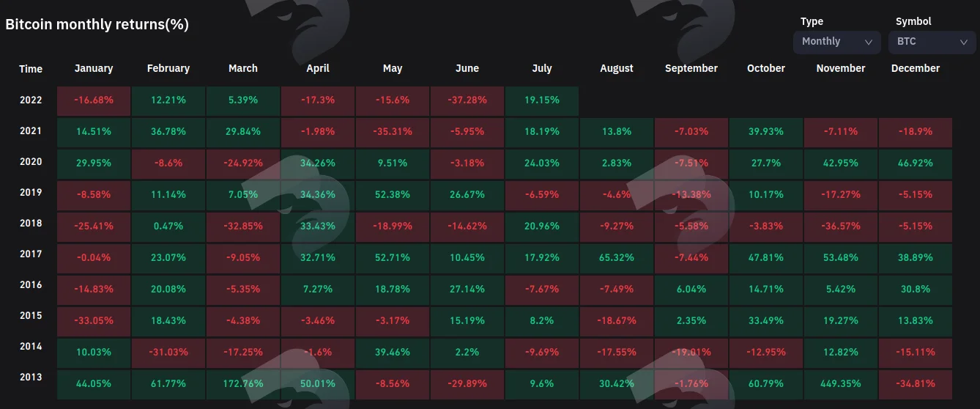Click the 65.32% cell for August 2017
The image size is (980, 409).
(617, 258)
